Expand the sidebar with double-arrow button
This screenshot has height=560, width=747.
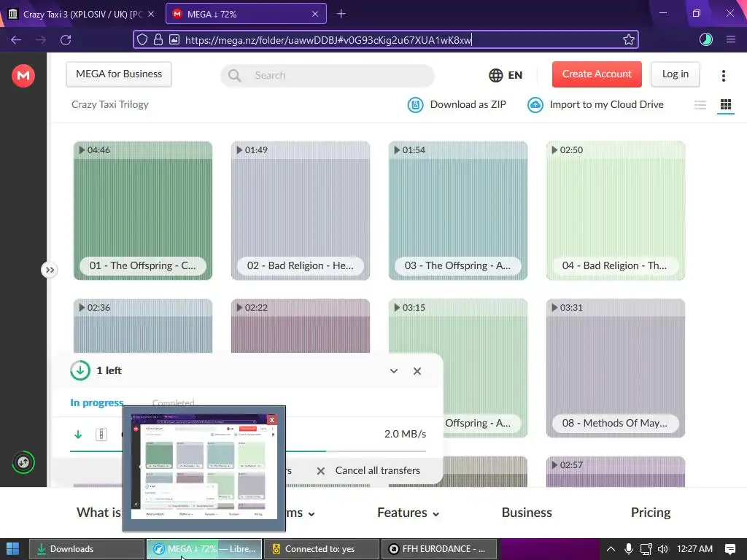point(50,270)
